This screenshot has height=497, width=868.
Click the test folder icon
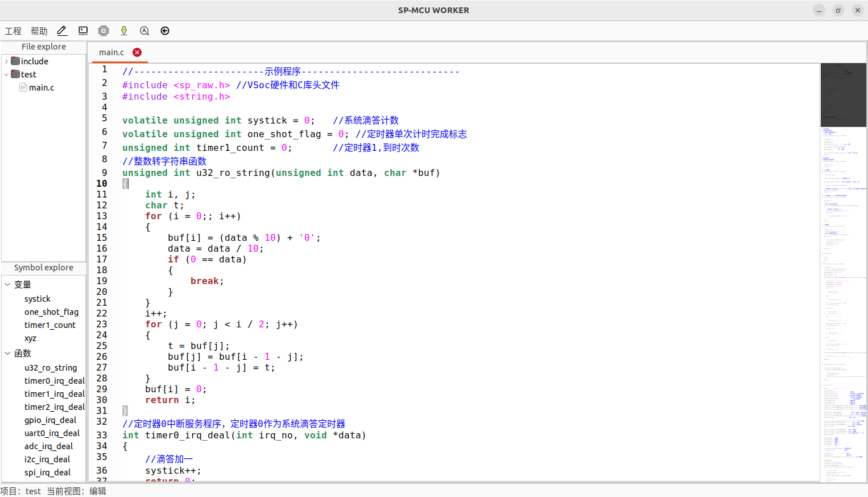[x=16, y=74]
